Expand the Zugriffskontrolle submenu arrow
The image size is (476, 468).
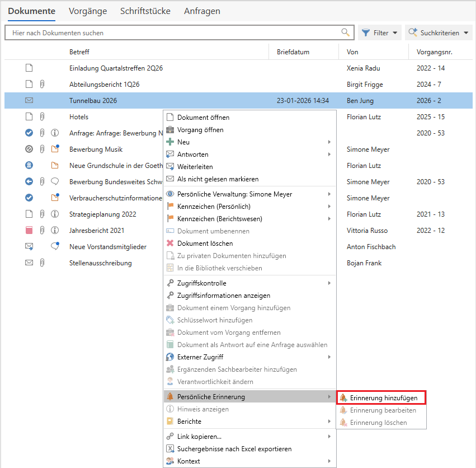click(x=329, y=283)
